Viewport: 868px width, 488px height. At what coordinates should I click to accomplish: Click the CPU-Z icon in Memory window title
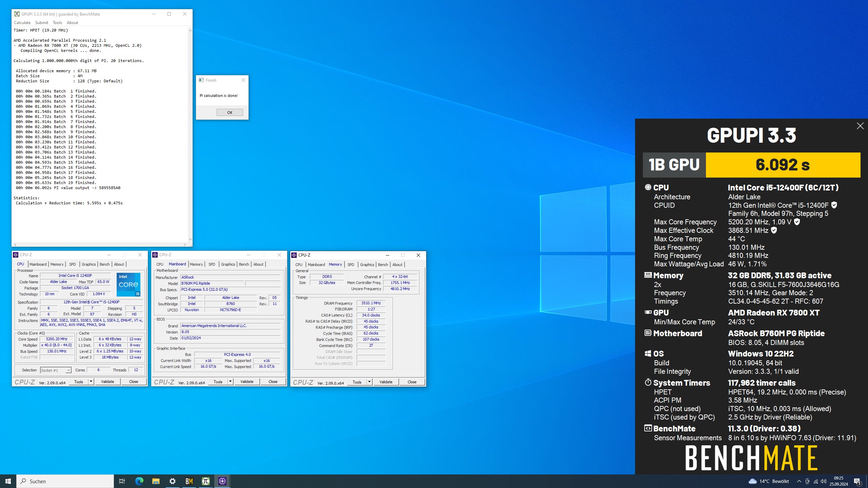(x=294, y=255)
